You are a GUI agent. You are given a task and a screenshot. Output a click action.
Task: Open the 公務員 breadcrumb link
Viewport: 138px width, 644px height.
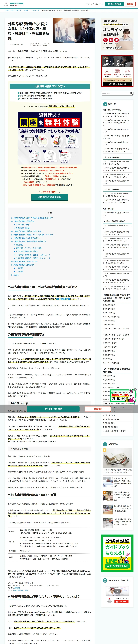coord(26,11)
